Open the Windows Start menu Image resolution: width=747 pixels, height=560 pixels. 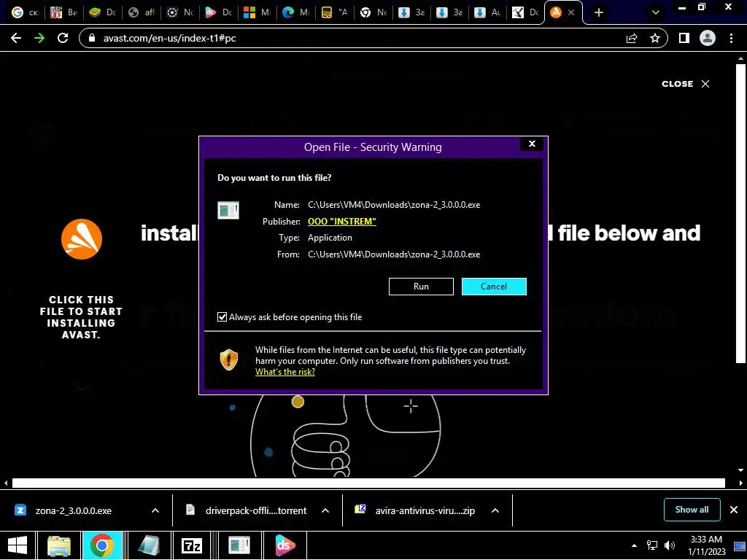18,545
